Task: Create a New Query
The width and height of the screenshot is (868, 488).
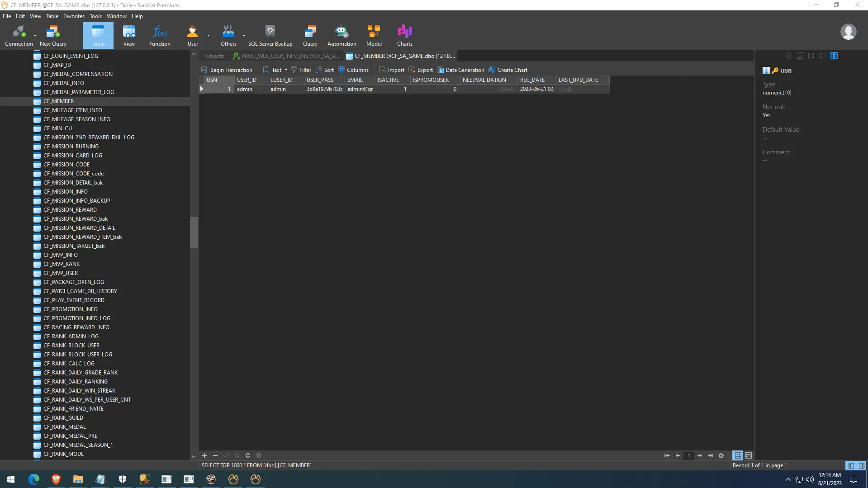Action: 53,36
